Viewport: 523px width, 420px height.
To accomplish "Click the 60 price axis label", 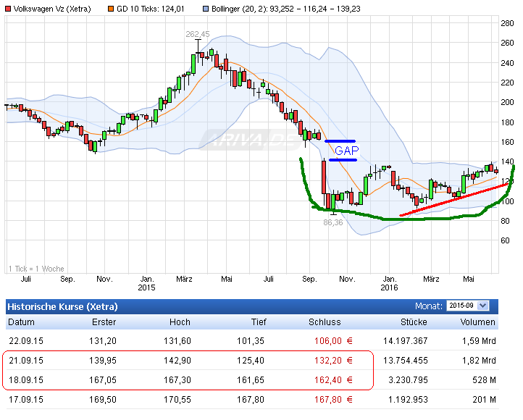I will point(506,240).
